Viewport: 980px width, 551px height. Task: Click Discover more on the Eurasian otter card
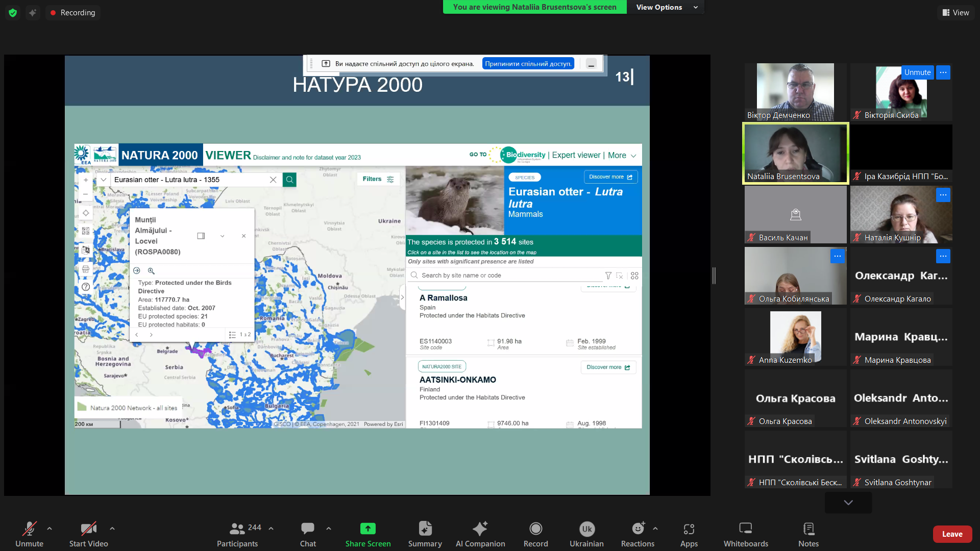(x=610, y=177)
